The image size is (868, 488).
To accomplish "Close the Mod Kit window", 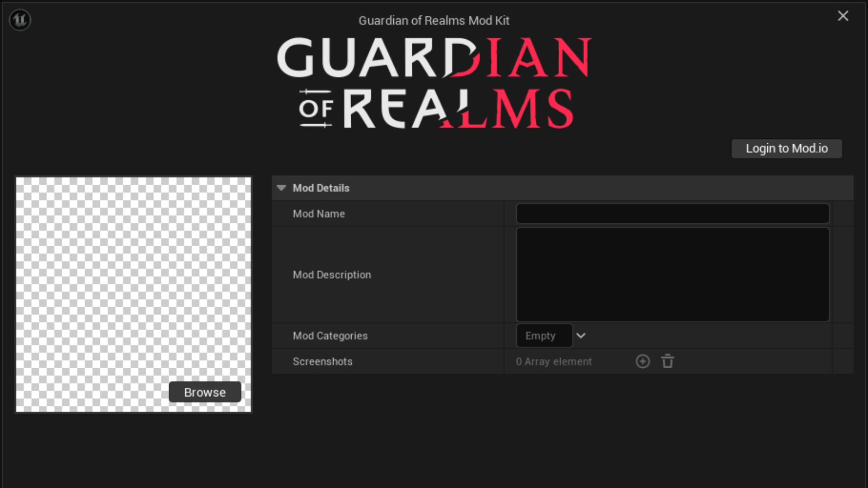I will (x=843, y=16).
